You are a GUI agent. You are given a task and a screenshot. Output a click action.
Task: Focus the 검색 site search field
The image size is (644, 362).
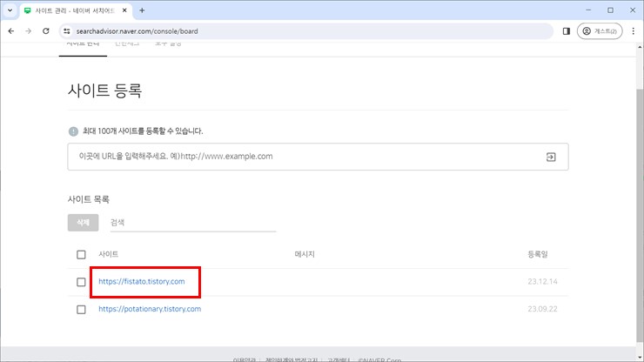[193, 223]
